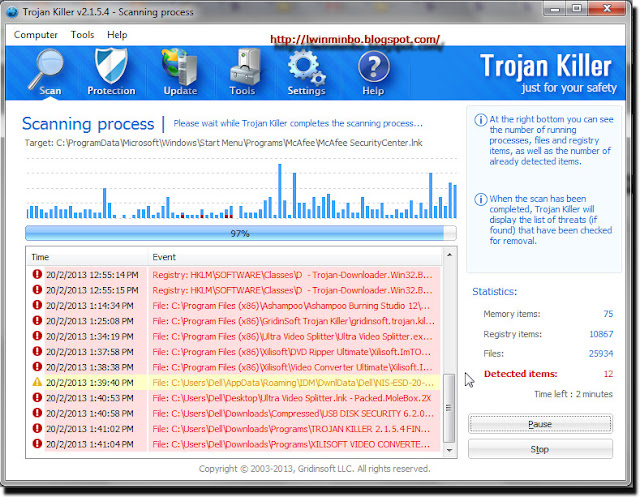Open the Scan magnifier icon
Screen dimensions: 640x497
coord(46,69)
